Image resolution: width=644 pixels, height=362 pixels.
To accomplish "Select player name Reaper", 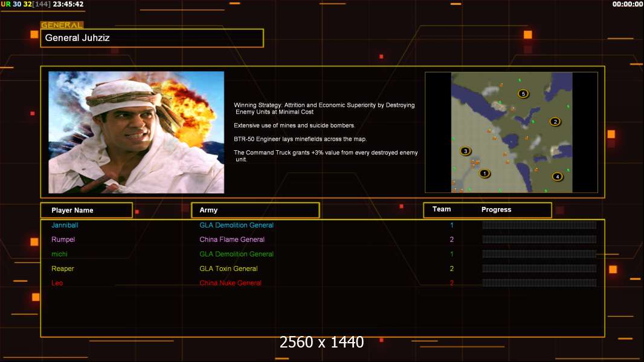I will pos(63,268).
